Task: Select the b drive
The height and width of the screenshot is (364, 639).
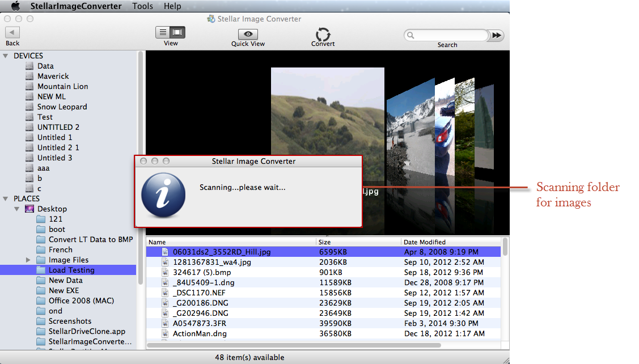Action: [x=40, y=178]
